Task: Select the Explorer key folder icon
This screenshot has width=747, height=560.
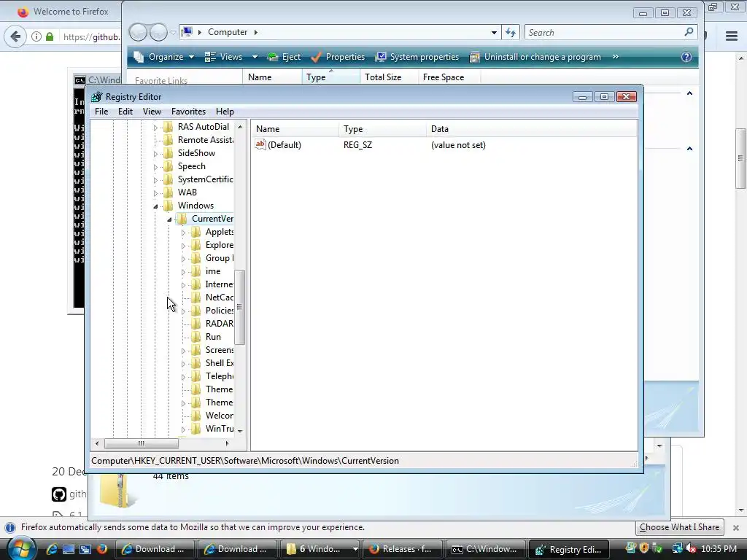Action: pos(196,245)
